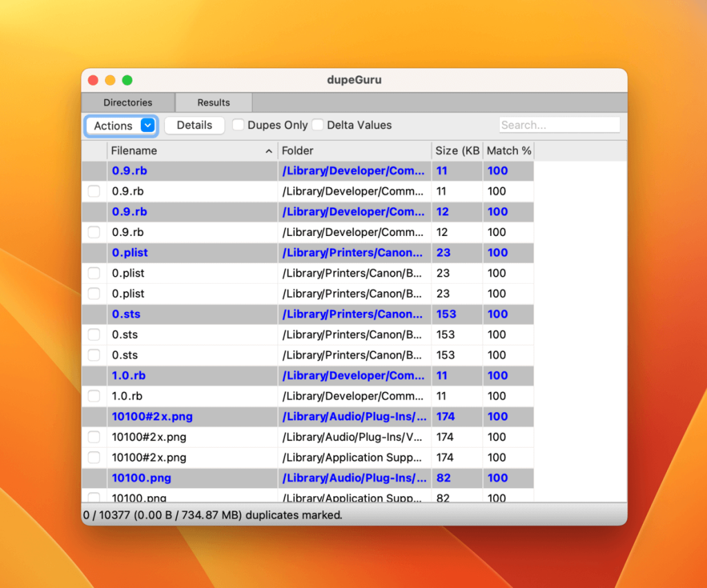
Task: Mark the first 0.plist duplicate checkbox
Action: pos(93,273)
